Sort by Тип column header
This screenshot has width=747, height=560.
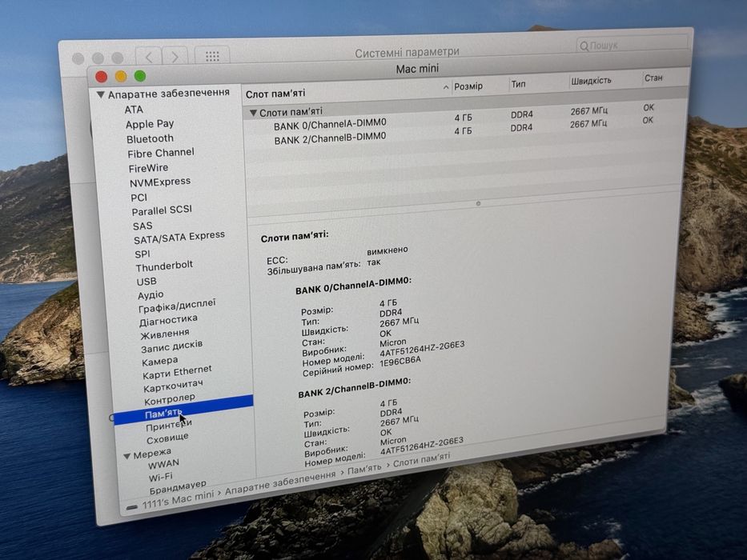(x=518, y=84)
